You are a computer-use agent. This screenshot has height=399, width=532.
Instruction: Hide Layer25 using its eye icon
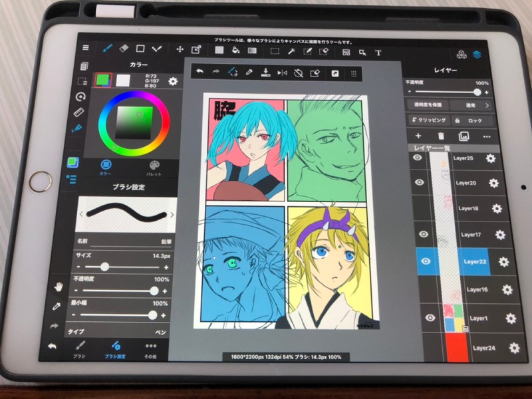click(418, 158)
